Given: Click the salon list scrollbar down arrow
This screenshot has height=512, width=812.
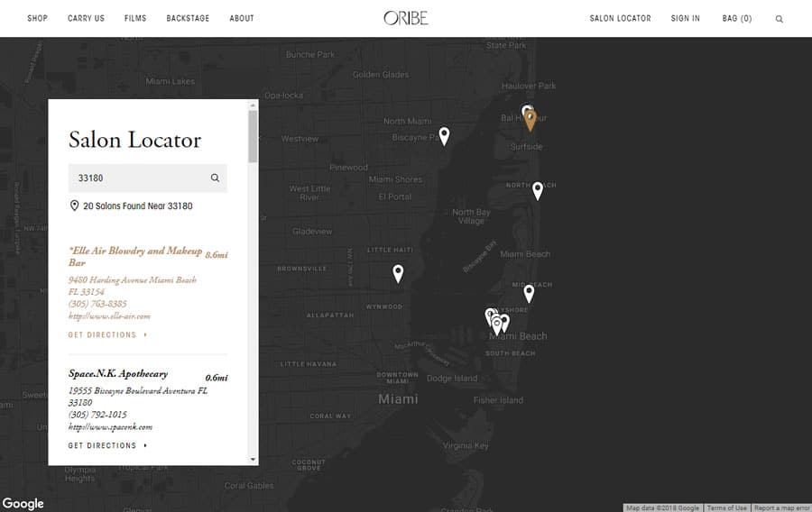Looking at the screenshot, I should [253, 459].
